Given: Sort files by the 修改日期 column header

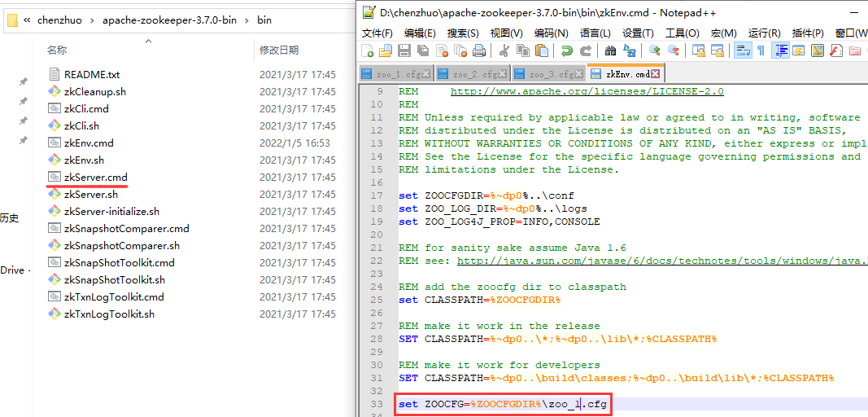Looking at the screenshot, I should click(279, 50).
